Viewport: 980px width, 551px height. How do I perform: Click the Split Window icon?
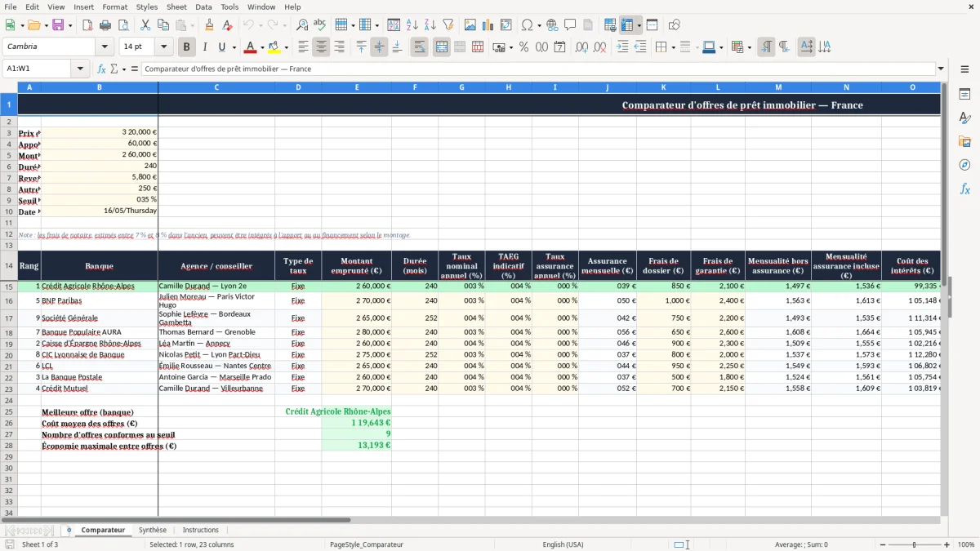653,25
